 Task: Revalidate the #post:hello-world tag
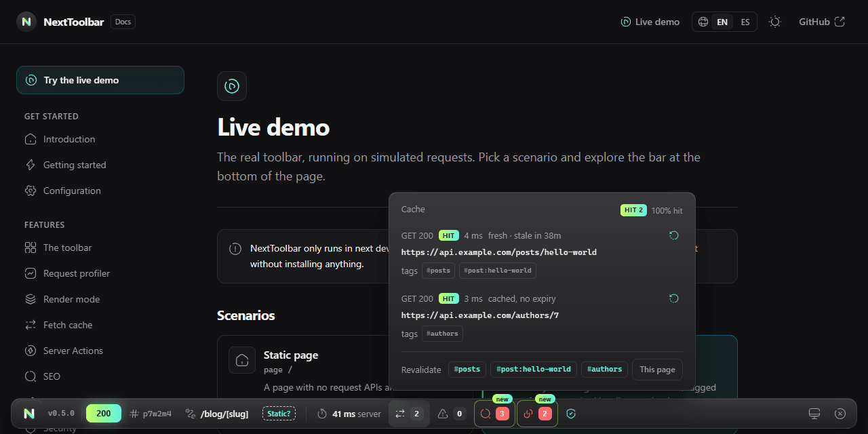[x=534, y=370]
